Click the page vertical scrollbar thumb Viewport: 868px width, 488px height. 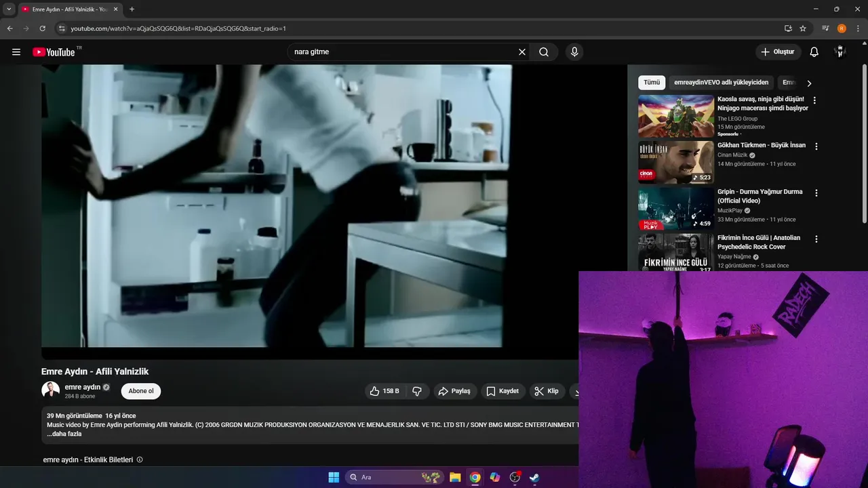tap(865, 144)
